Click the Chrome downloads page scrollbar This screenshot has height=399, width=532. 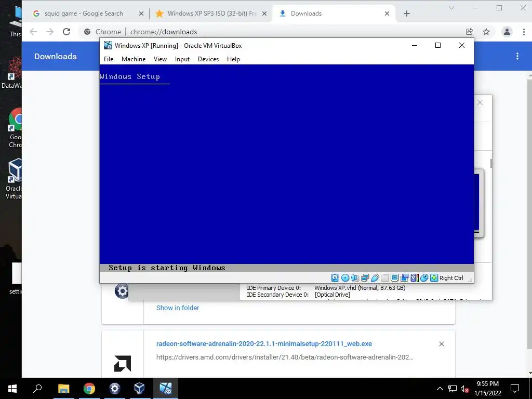click(529, 214)
